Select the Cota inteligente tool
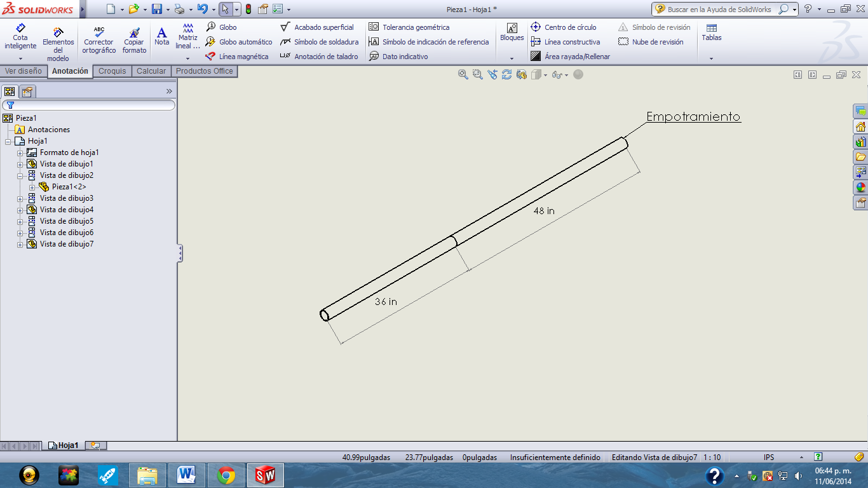The width and height of the screenshot is (868, 488). click(x=20, y=37)
